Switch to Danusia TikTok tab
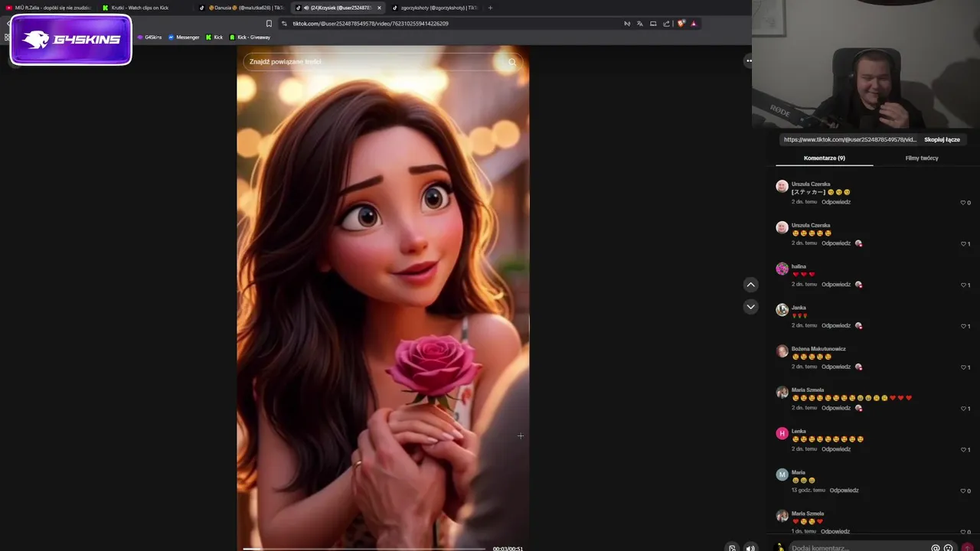This screenshot has width=980, height=551. [x=241, y=8]
